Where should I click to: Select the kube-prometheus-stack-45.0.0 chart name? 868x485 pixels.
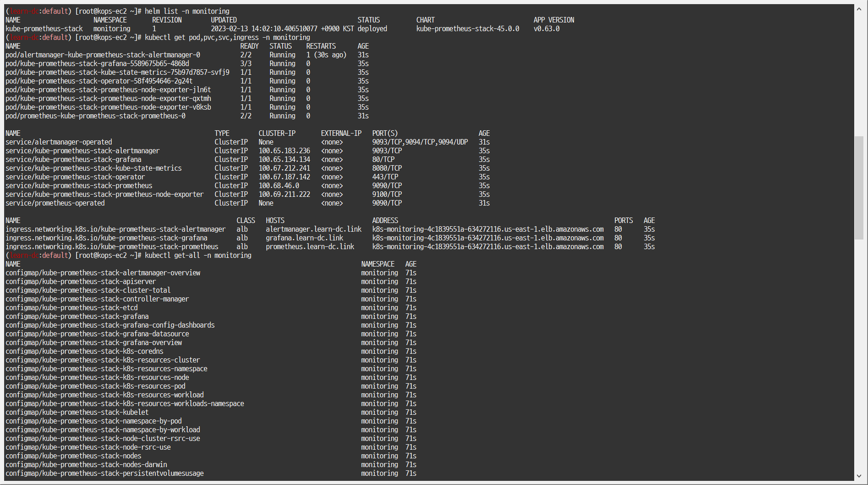pyautogui.click(x=466, y=28)
